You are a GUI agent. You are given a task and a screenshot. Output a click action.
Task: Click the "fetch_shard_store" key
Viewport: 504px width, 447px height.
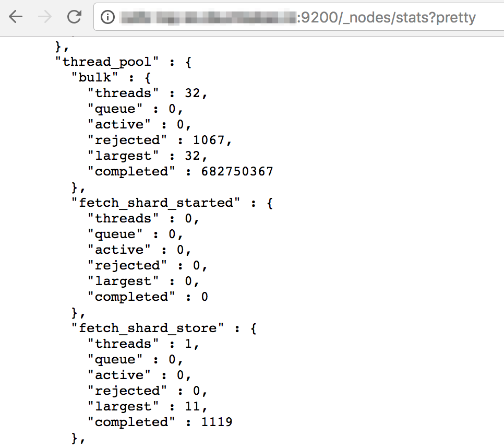coord(148,328)
